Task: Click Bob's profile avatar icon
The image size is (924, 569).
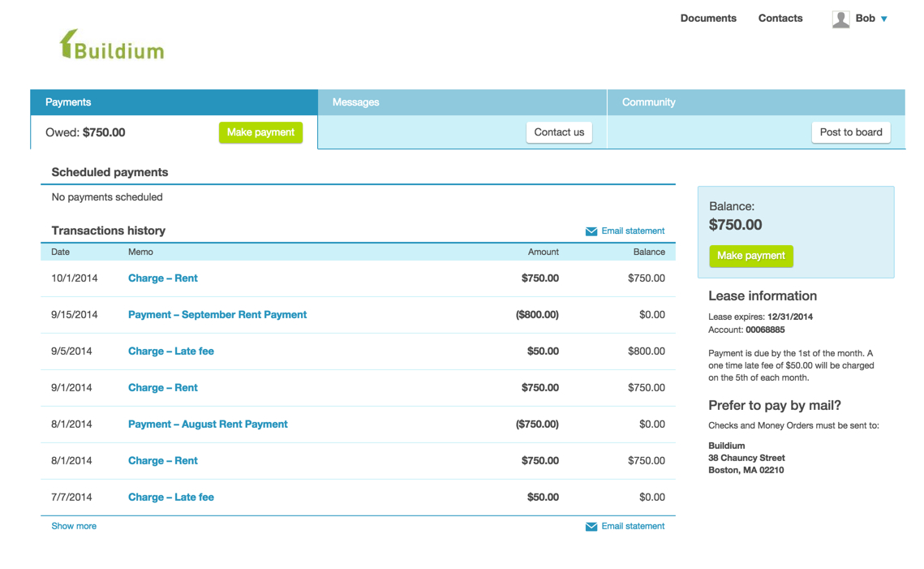Action: tap(840, 19)
